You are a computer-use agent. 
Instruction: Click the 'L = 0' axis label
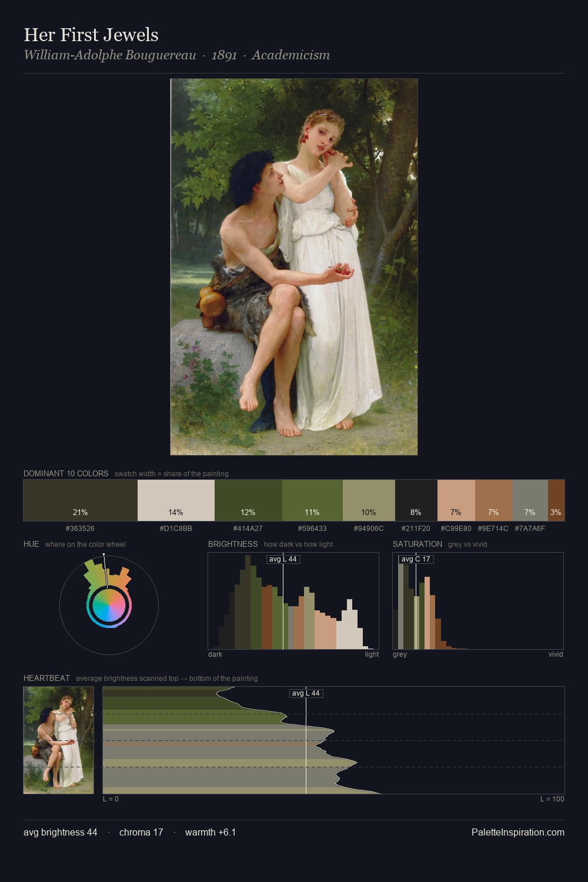click(x=111, y=799)
